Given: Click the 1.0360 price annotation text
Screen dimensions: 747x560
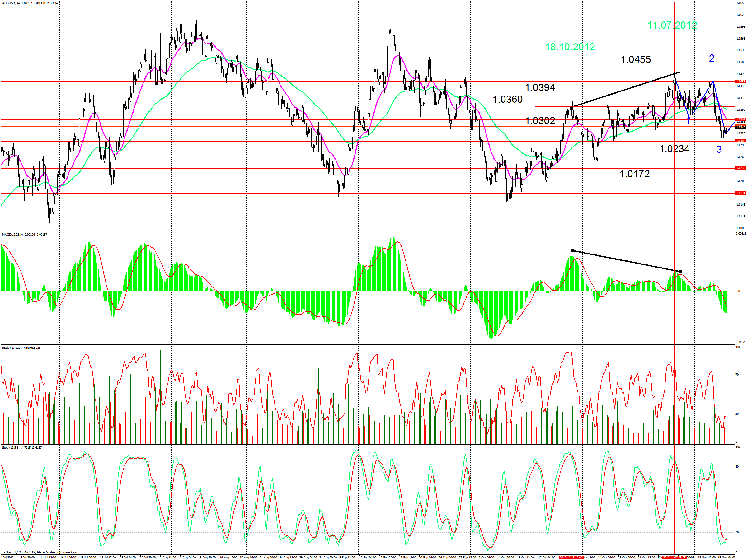Looking at the screenshot, I should point(508,99).
